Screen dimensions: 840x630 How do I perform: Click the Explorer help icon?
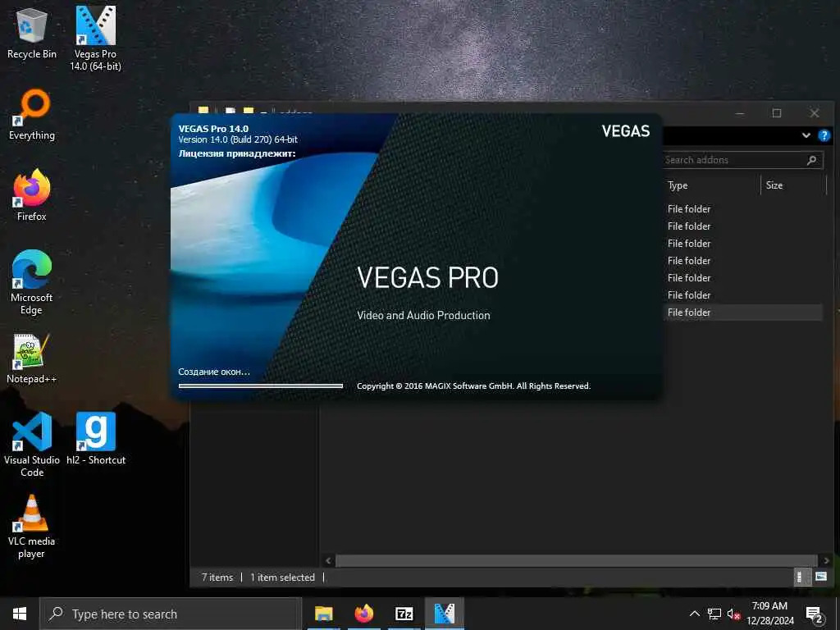(x=824, y=135)
